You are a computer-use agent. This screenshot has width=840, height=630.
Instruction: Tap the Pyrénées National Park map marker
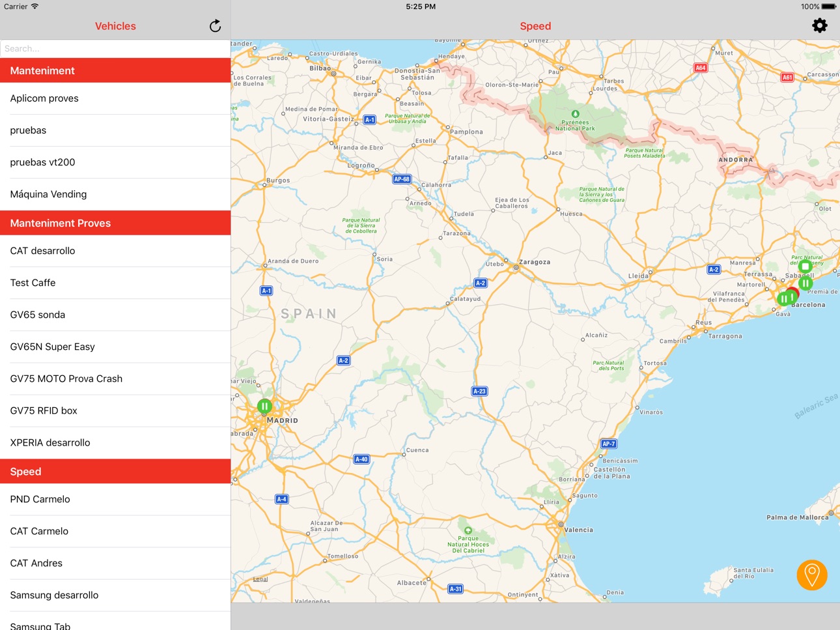coord(575,114)
